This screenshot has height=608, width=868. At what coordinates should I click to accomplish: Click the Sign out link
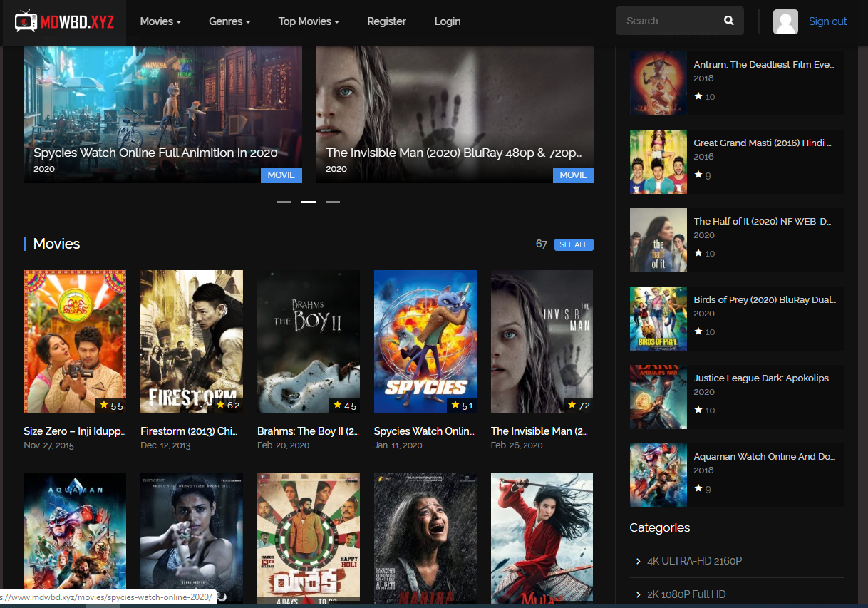click(827, 21)
